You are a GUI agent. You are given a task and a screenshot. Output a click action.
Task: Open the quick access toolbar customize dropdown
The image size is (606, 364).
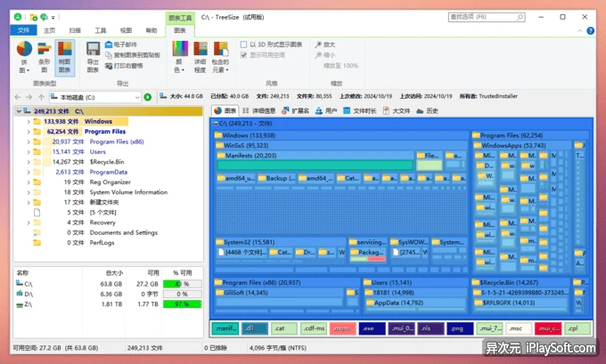(x=53, y=18)
